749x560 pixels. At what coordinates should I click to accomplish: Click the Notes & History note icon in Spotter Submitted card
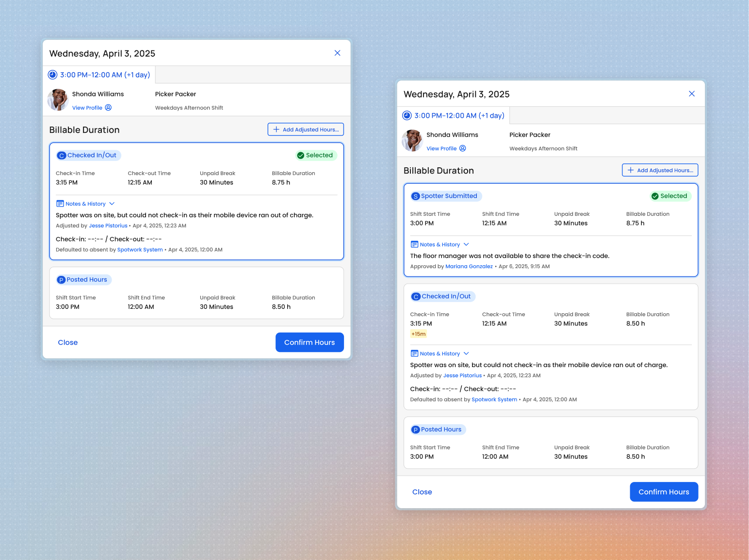[x=415, y=244]
